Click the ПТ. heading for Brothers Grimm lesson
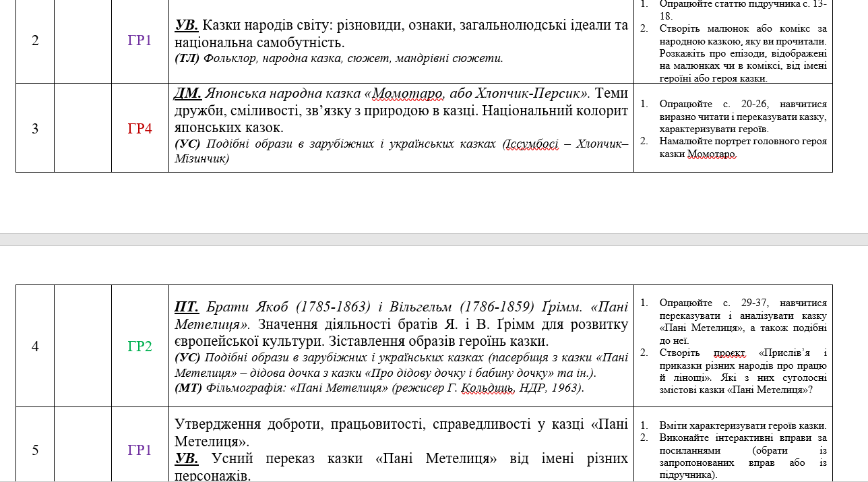The height and width of the screenshot is (482, 868). coord(187,307)
